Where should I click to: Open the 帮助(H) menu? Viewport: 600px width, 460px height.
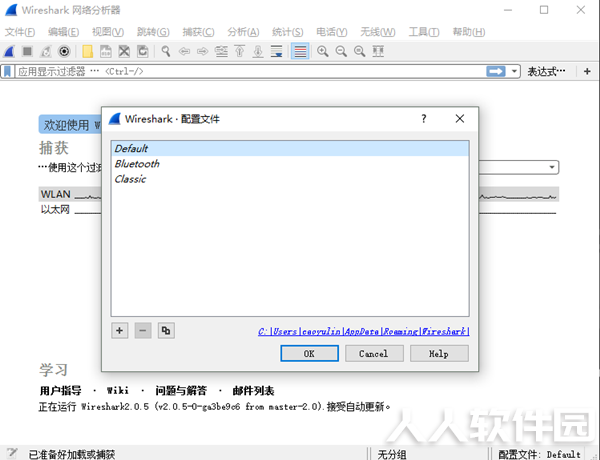(x=469, y=32)
